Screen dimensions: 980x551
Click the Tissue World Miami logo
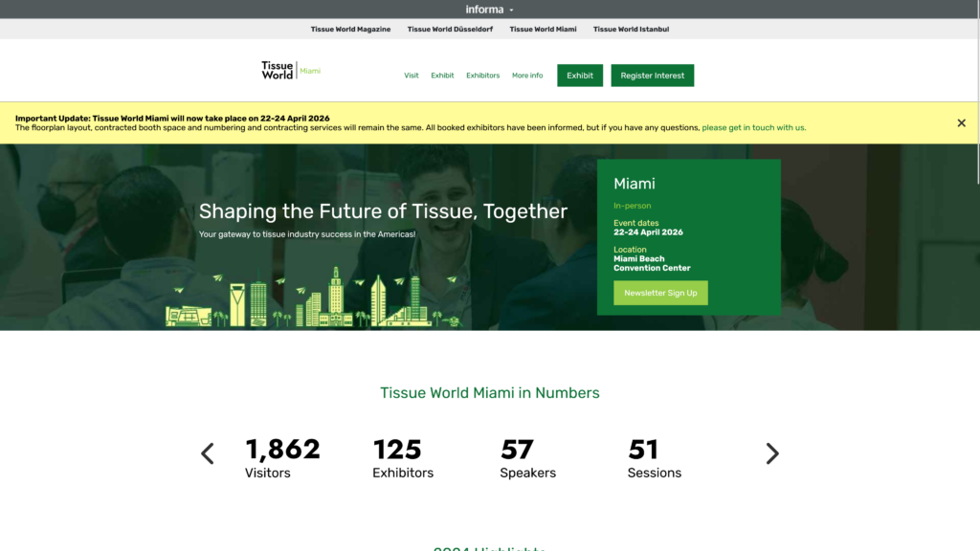[291, 70]
